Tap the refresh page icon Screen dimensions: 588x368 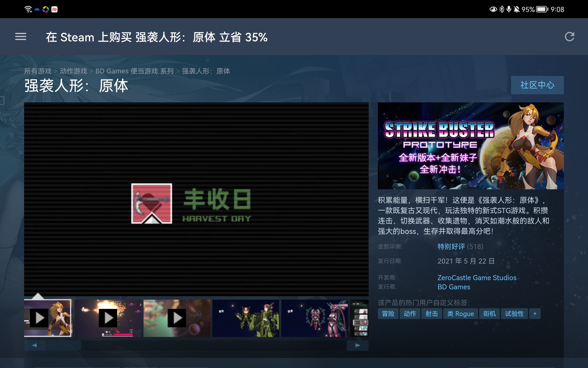(569, 37)
